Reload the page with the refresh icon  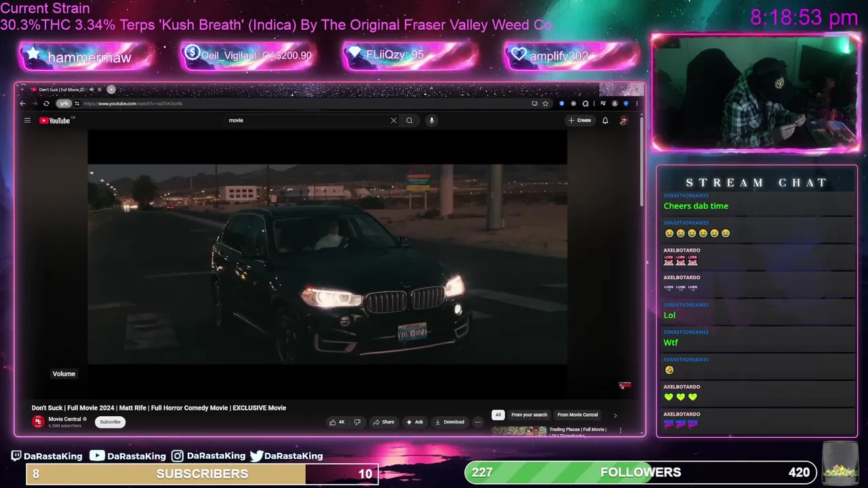46,104
